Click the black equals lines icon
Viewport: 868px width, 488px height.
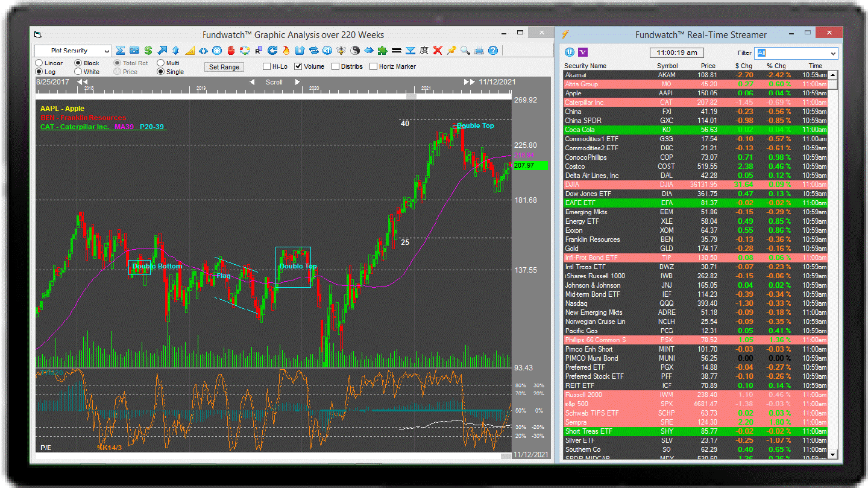tap(397, 51)
